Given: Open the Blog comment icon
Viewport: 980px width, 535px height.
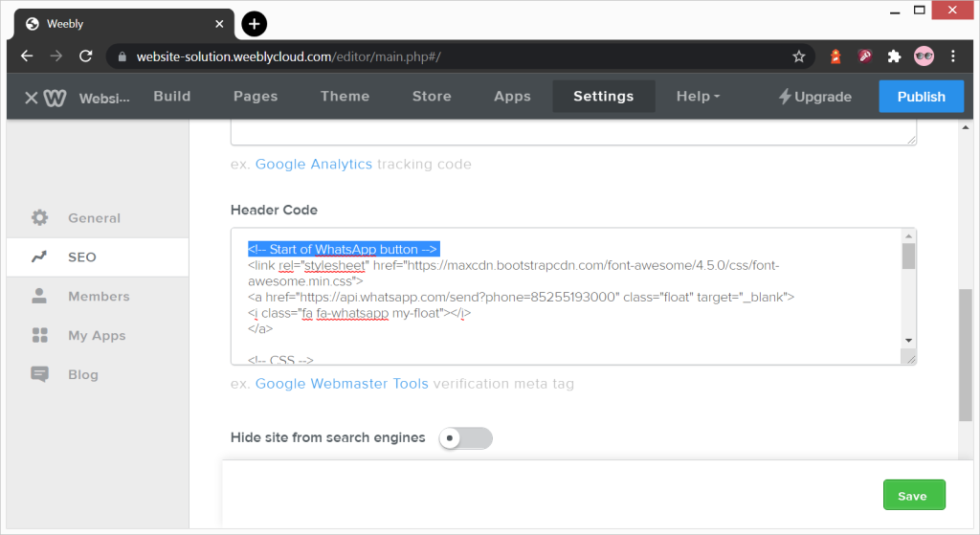Looking at the screenshot, I should point(39,374).
